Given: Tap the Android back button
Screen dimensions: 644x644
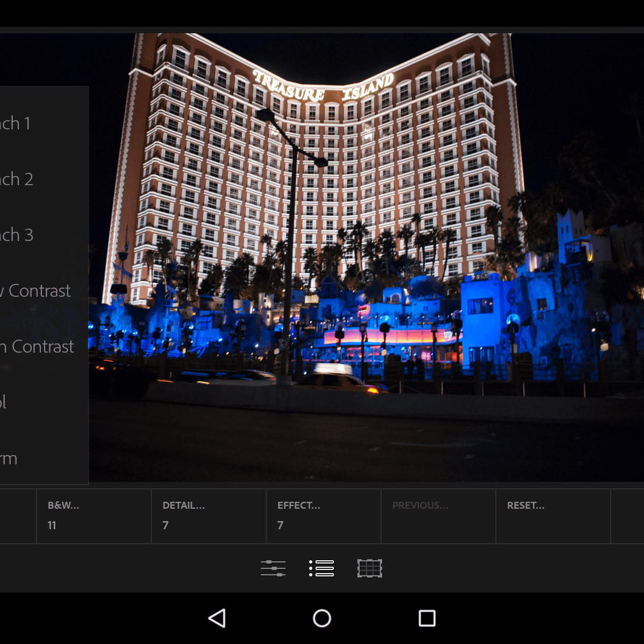Looking at the screenshot, I should click(217, 618).
